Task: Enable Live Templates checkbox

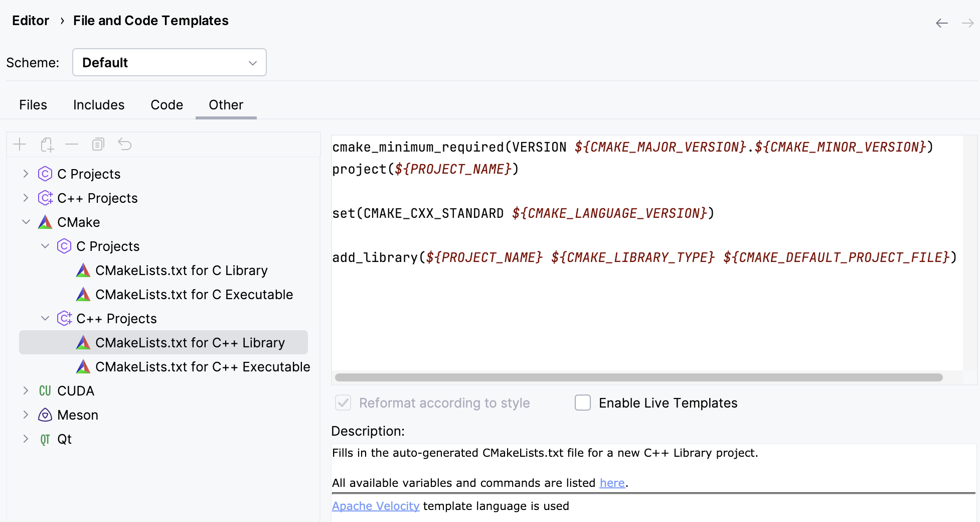Action: (583, 403)
